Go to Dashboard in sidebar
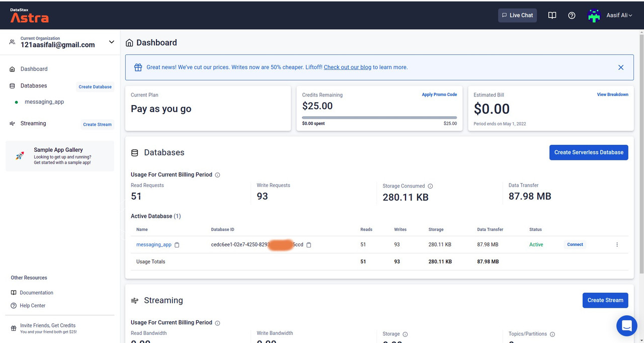 (x=34, y=69)
